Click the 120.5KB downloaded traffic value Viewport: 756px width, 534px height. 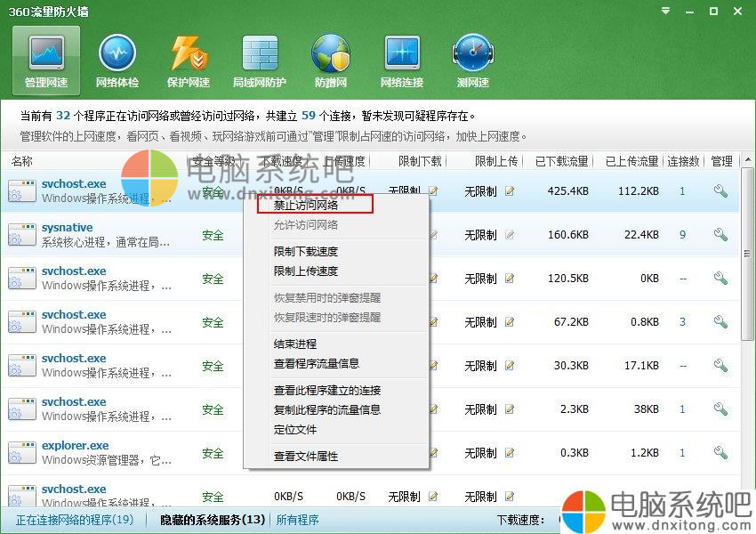point(568,279)
